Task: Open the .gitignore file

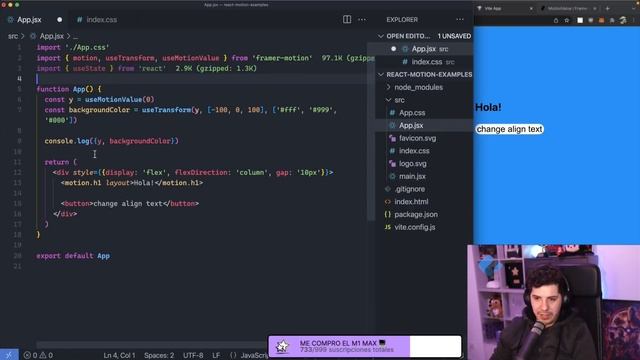Action: 410,189
